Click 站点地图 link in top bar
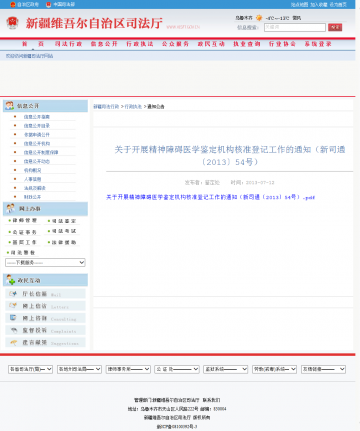This screenshot has width=360, height=431. (x=299, y=5)
